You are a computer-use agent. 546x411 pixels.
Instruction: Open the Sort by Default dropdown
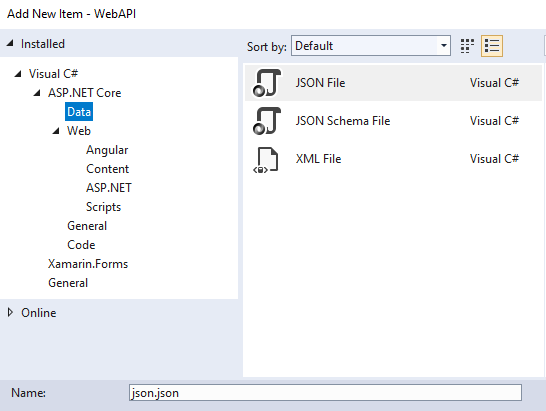point(371,46)
